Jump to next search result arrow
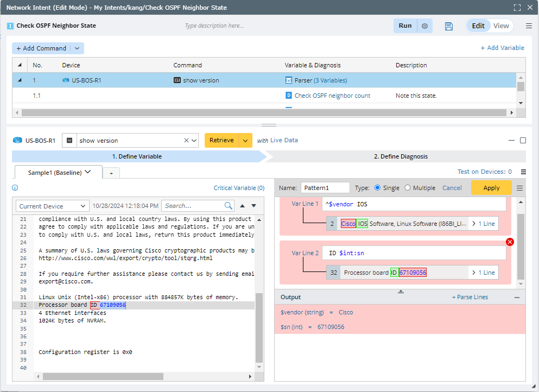 (253, 206)
